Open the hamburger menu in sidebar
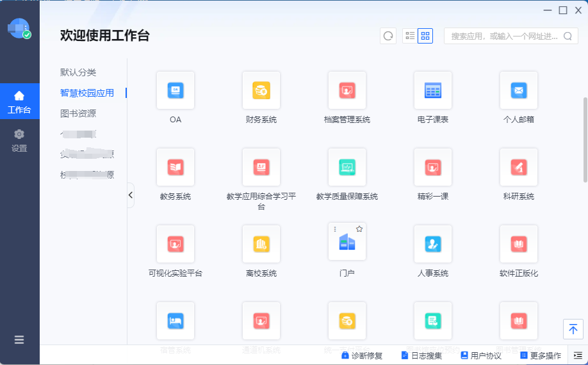This screenshot has height=365, width=588. (19, 340)
